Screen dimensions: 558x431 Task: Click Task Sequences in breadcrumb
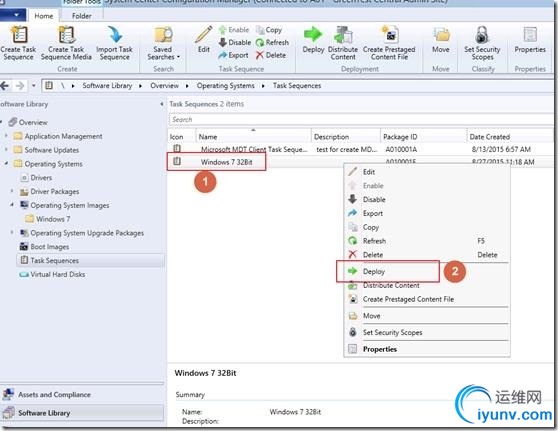(x=297, y=86)
